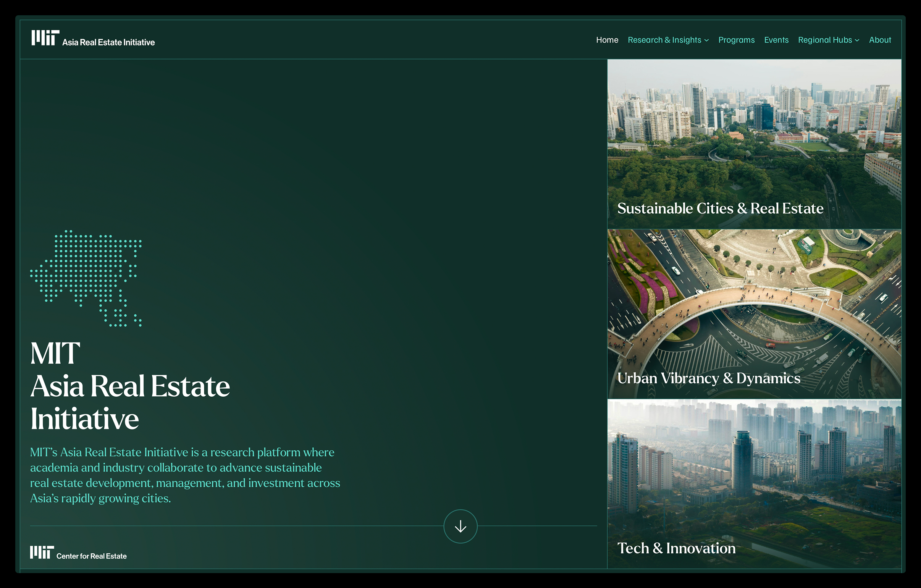Click Asia Real Estate Initiative header text
The image size is (921, 588).
point(108,42)
